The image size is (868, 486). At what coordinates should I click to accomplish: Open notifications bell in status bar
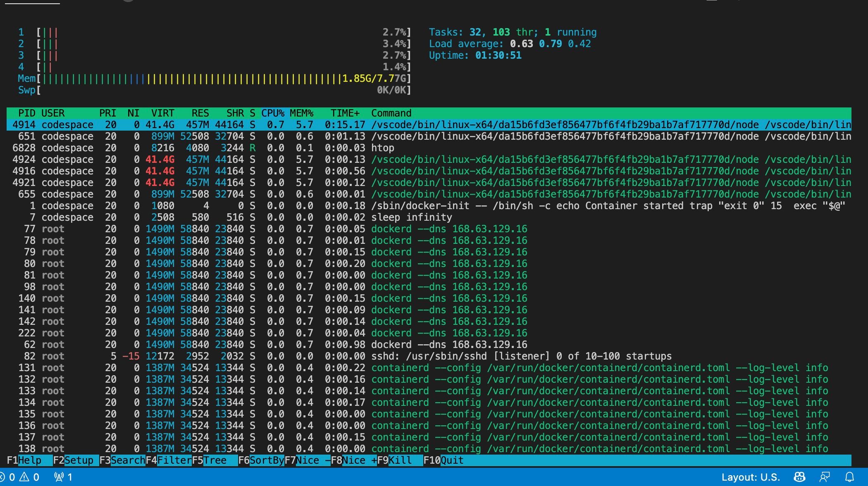(x=849, y=477)
